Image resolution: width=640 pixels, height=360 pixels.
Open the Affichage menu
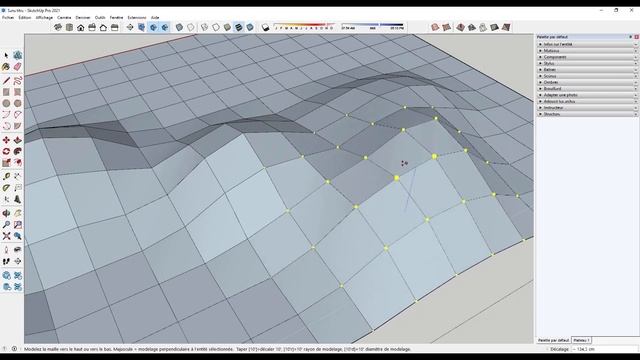pyautogui.click(x=44, y=18)
